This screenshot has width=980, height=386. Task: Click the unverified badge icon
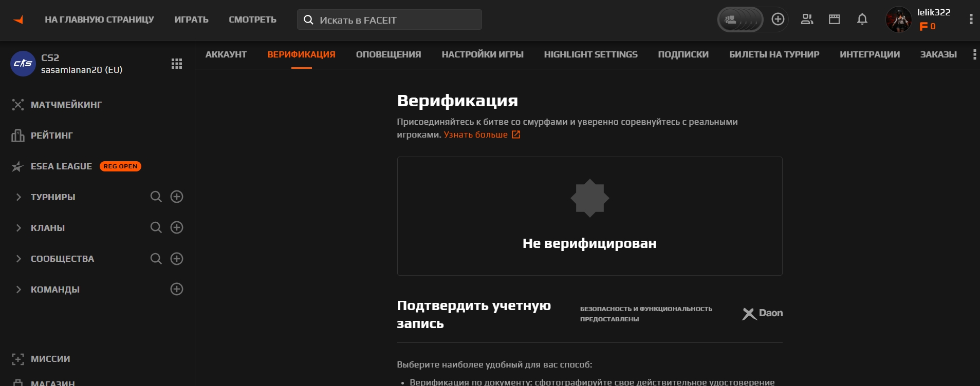coord(590,198)
